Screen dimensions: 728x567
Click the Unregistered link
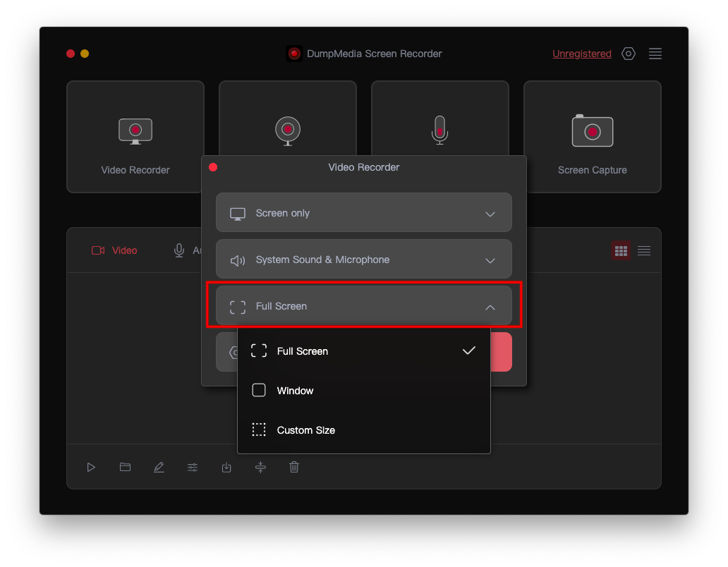coord(582,54)
